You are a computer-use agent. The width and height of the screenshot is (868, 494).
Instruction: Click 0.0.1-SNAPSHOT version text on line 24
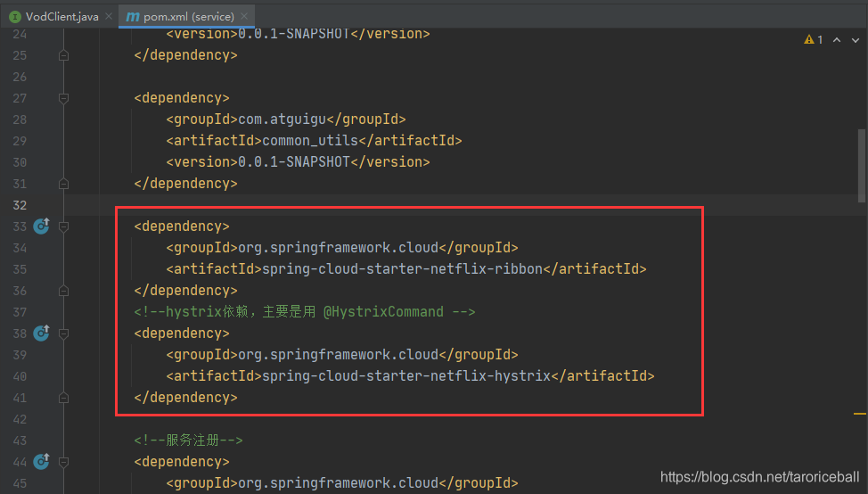294,34
